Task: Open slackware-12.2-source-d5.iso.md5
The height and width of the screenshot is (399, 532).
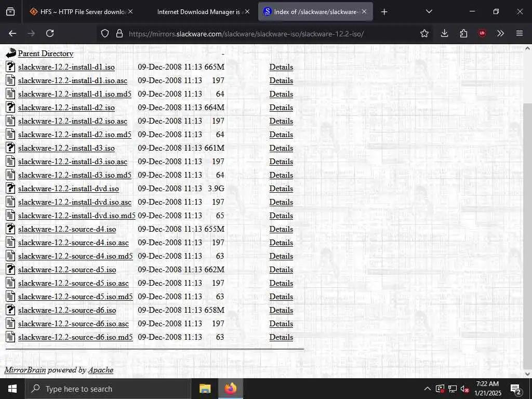Action: (75, 297)
